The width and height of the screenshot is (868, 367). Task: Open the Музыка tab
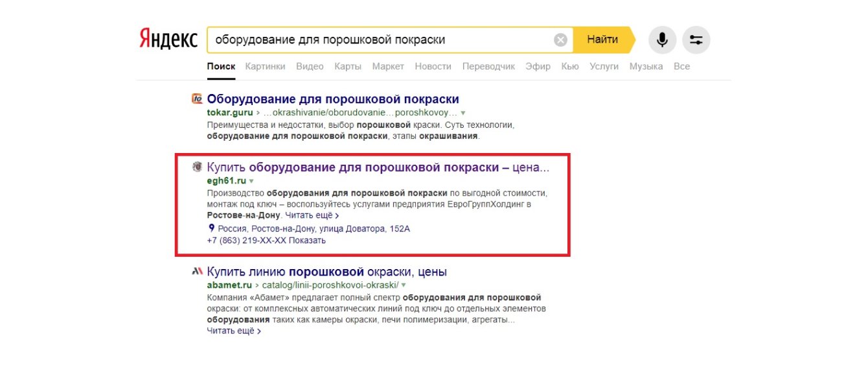click(x=646, y=66)
